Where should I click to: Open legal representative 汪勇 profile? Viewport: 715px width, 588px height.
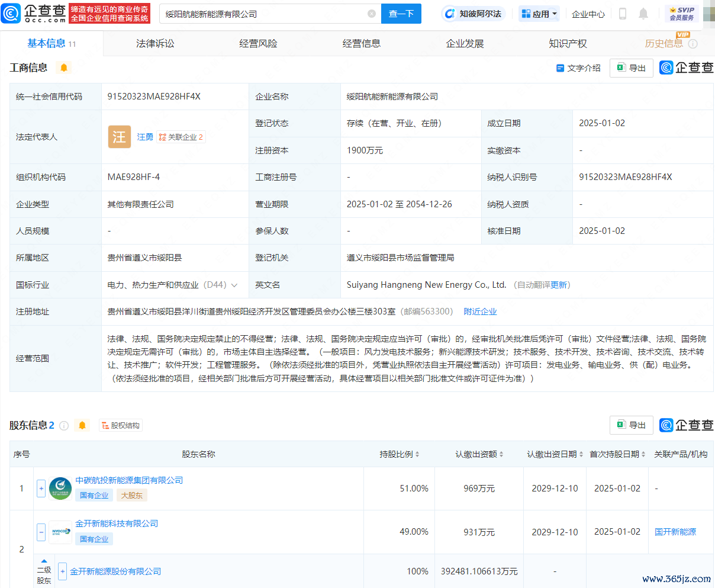pos(145,137)
